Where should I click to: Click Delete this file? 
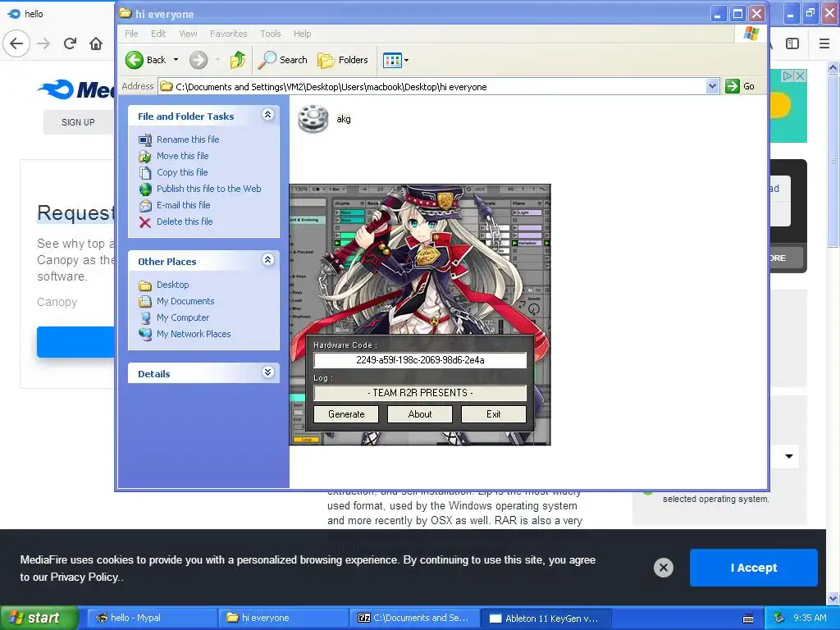185,221
